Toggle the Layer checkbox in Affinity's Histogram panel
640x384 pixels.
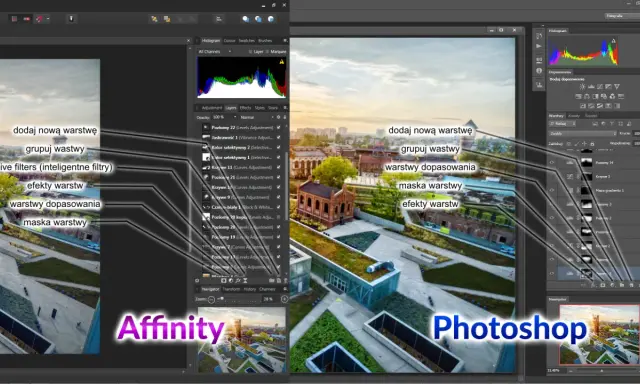(x=250, y=52)
